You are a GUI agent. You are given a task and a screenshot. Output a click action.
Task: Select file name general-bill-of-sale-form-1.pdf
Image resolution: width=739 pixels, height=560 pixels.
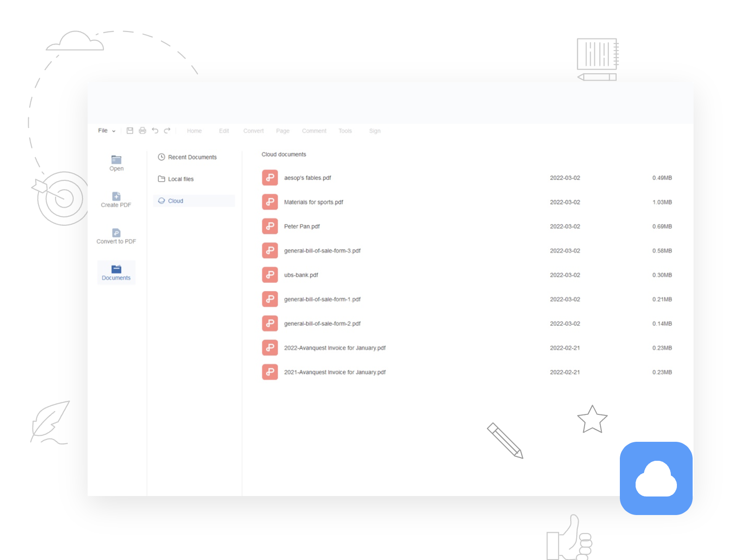[322, 299]
